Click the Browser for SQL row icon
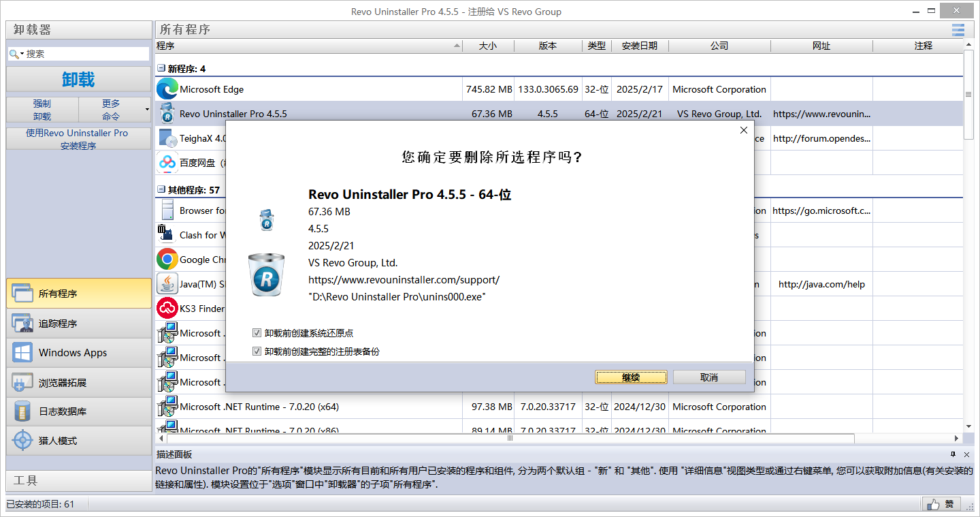 pyautogui.click(x=167, y=210)
